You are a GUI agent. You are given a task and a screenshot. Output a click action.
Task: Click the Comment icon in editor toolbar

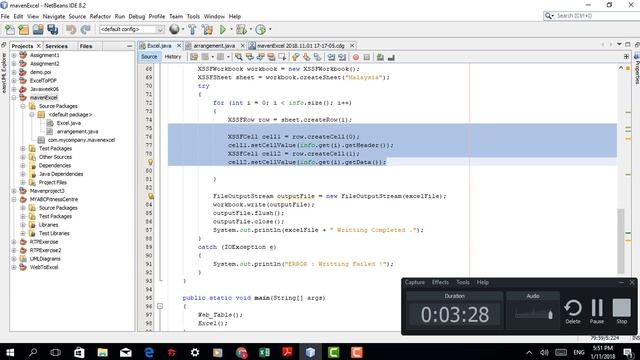(380, 57)
